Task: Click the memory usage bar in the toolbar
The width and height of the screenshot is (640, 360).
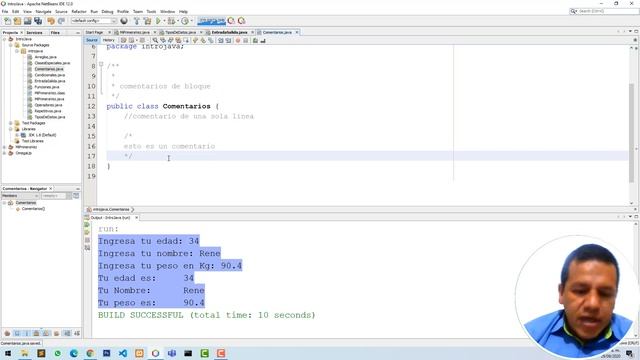Action: (x=211, y=21)
